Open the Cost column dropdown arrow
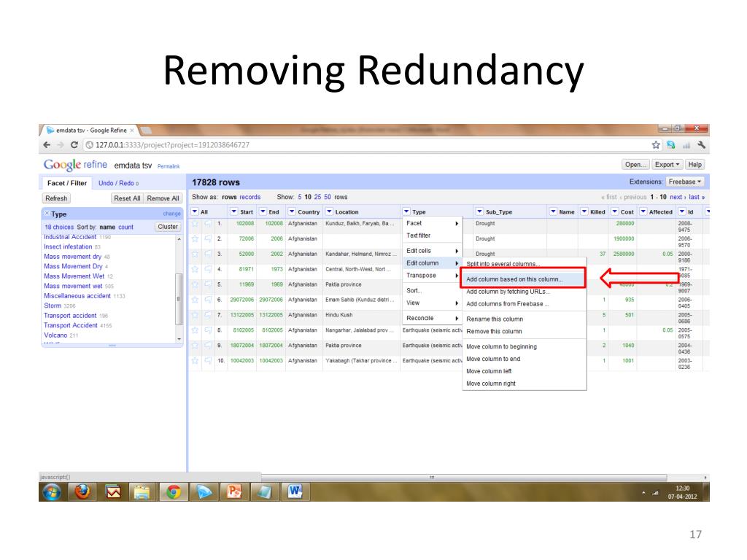 (614, 211)
